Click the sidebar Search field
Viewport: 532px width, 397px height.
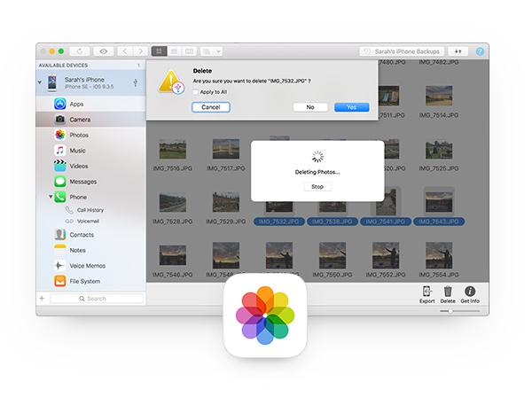pyautogui.click(x=97, y=299)
